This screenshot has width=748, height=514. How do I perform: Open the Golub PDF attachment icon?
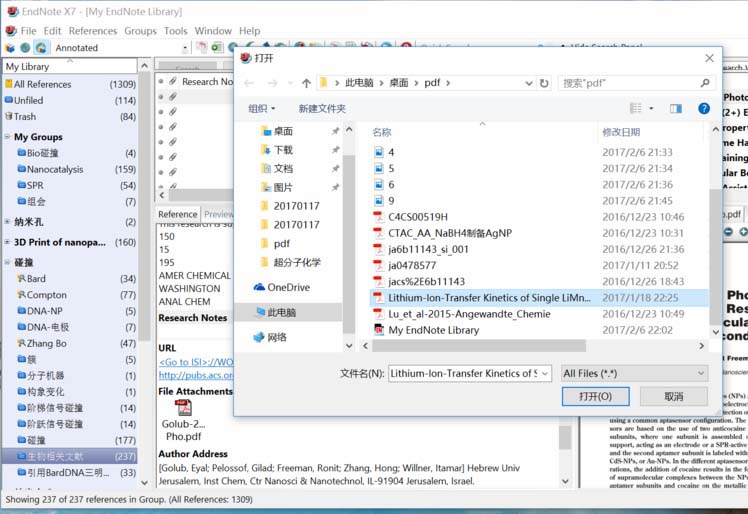[183, 408]
